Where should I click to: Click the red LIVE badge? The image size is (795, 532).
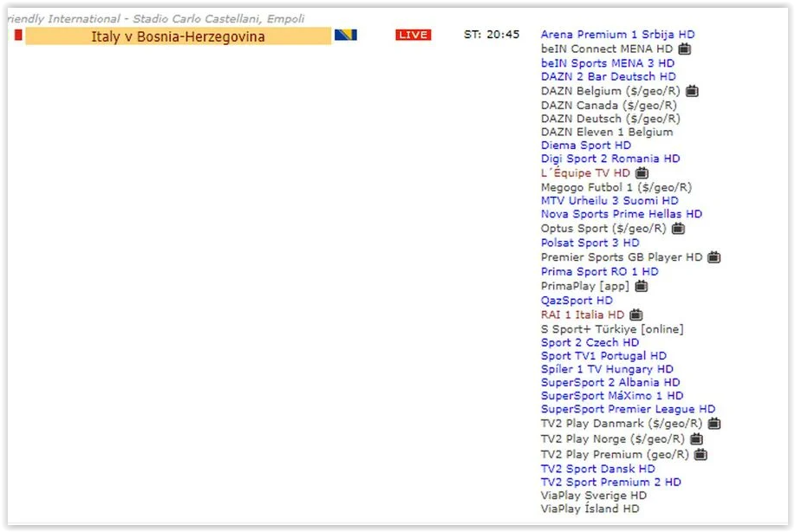pos(413,35)
